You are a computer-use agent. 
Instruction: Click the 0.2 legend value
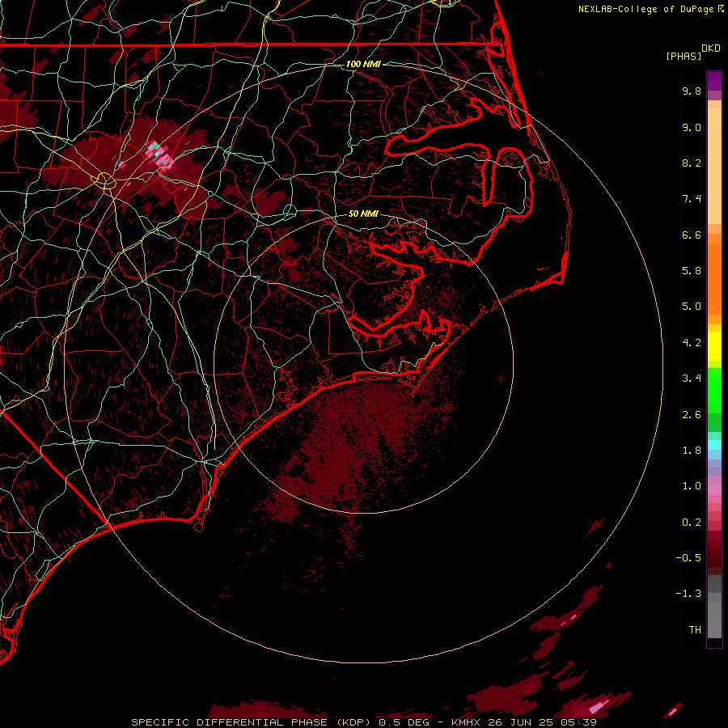[x=692, y=523]
